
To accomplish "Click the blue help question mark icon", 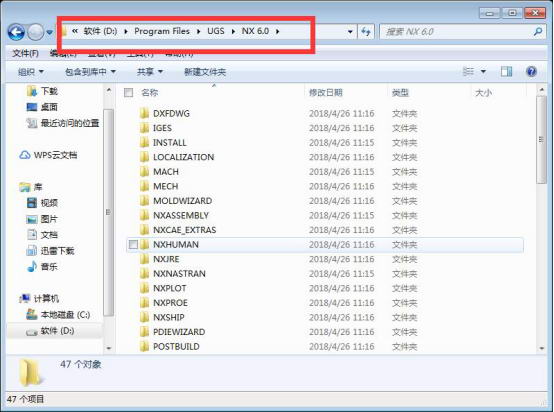I will click(x=531, y=72).
